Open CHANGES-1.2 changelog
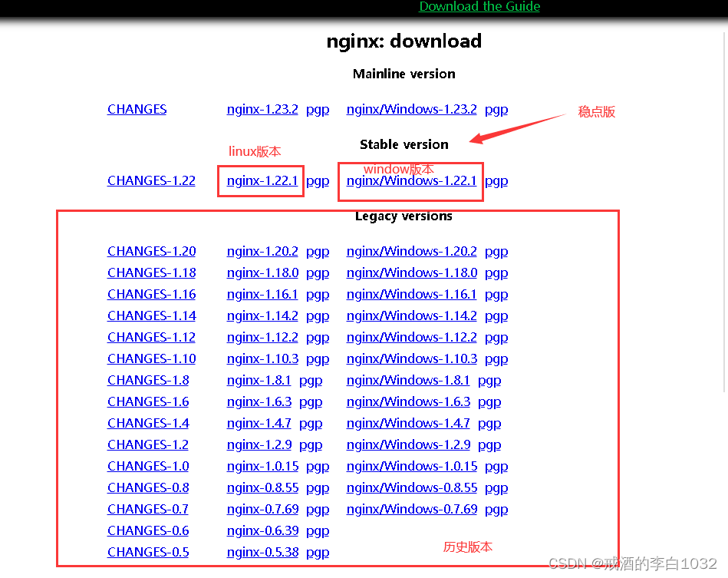 (x=147, y=444)
